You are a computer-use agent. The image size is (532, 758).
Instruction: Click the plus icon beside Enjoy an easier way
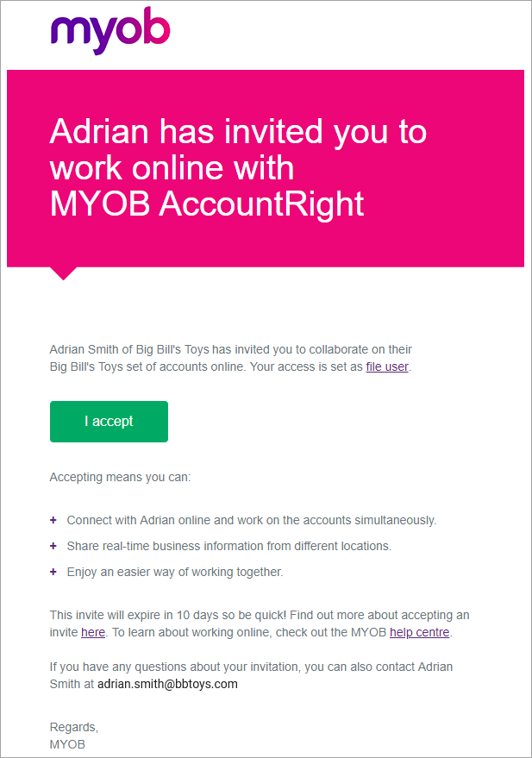click(x=53, y=572)
